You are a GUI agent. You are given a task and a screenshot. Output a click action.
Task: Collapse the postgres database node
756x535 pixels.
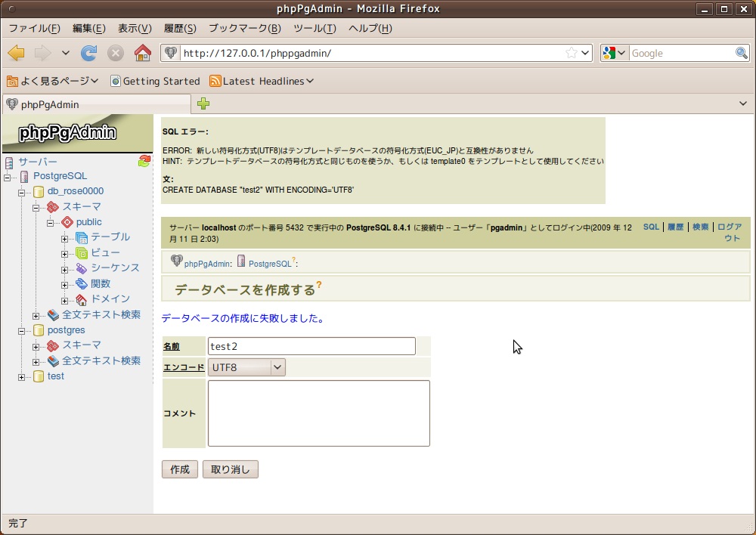(22, 331)
